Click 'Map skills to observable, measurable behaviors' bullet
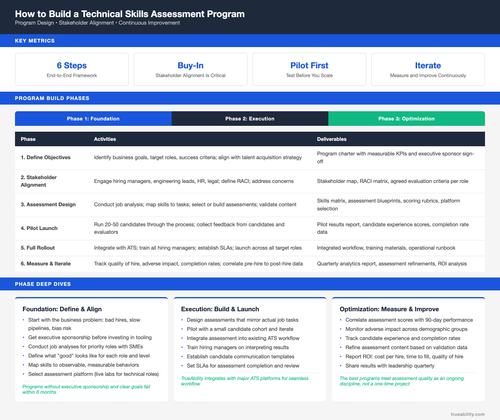Viewport: 500px width, 420px height. 83,365
